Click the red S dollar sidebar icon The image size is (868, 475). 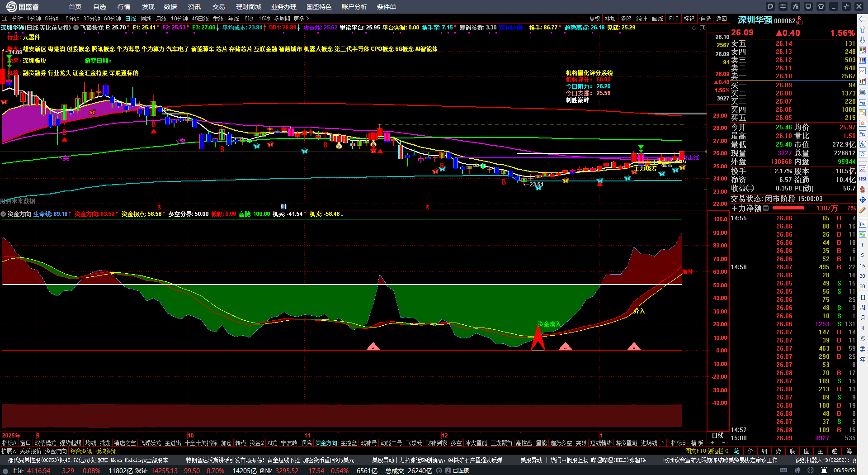(x=863, y=189)
